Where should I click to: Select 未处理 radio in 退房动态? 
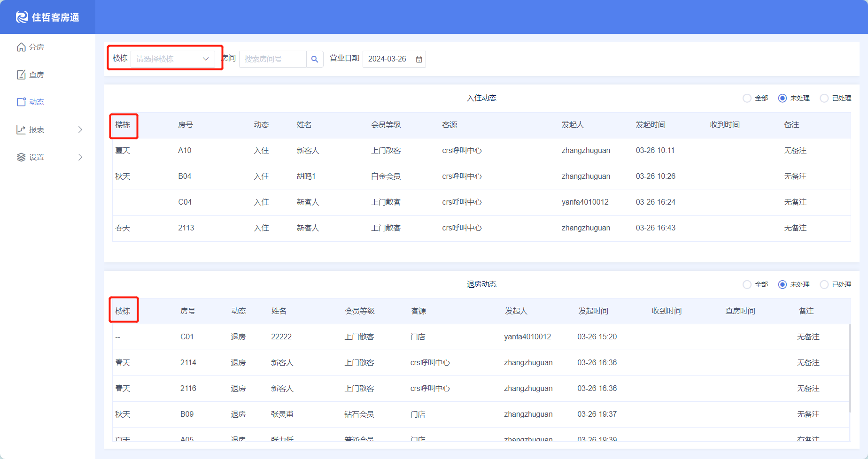click(x=783, y=284)
